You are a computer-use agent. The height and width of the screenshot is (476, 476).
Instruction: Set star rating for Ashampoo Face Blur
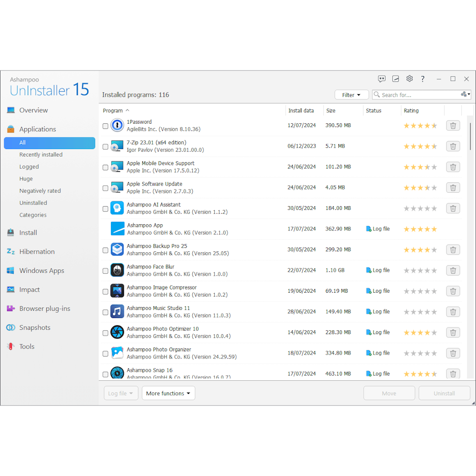(x=420, y=270)
